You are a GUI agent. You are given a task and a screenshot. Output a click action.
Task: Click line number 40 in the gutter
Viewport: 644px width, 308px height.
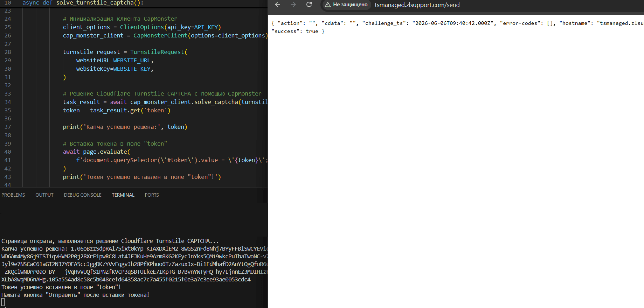[x=8, y=152]
